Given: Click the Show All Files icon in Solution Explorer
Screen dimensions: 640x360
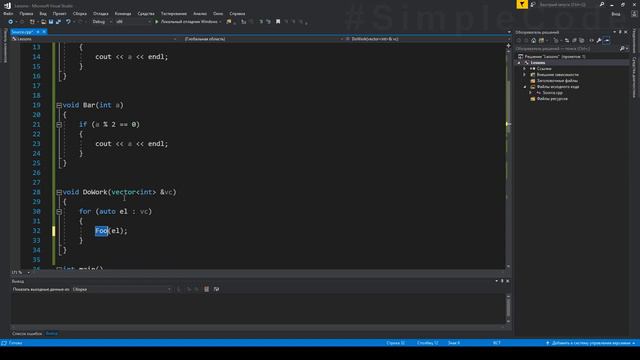Looking at the screenshot, I should pos(582,40).
